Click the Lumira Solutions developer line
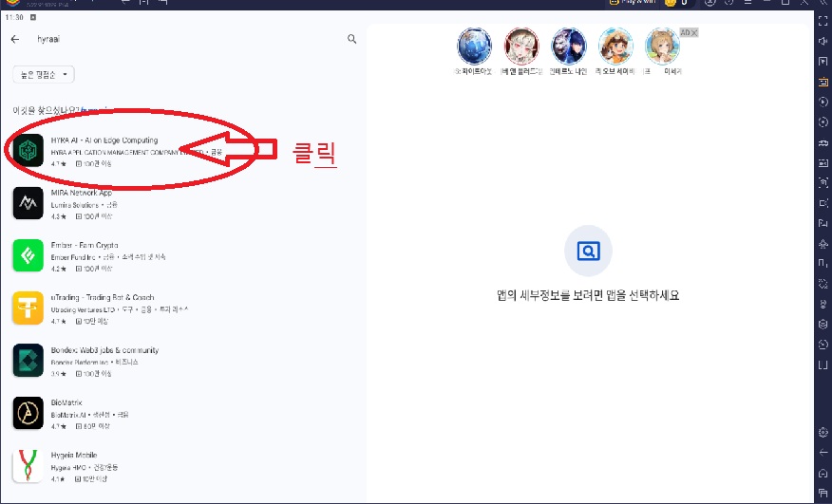The image size is (832, 504). 84,205
